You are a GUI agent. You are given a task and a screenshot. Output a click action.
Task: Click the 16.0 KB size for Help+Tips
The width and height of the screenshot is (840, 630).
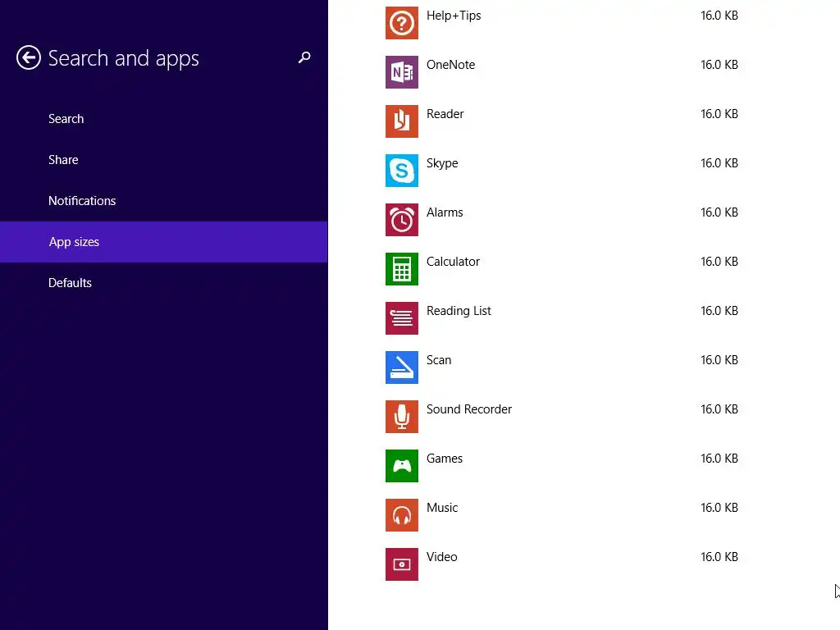[x=719, y=16]
